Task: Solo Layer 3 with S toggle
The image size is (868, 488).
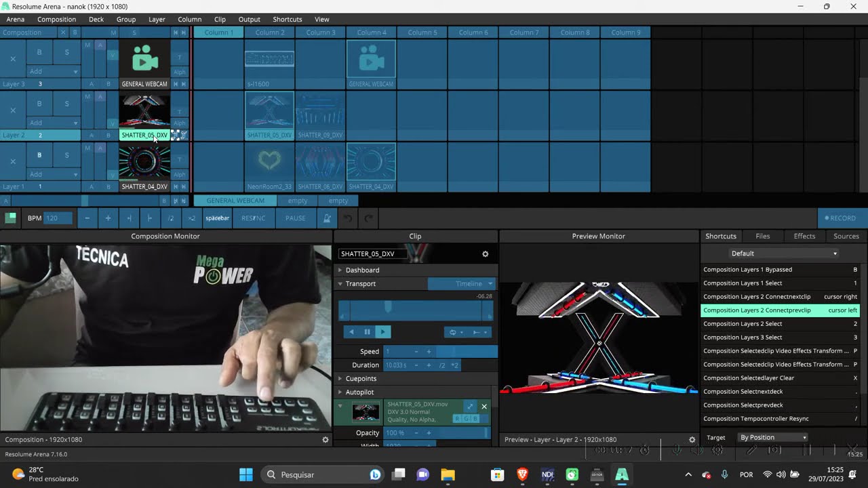Action: pyautogui.click(x=66, y=52)
